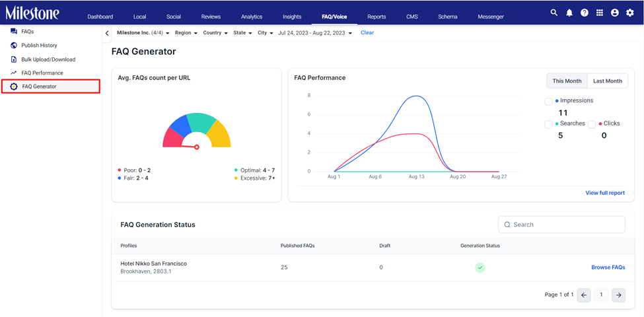Switch to the Analytics menu tab
Image resolution: width=644 pixels, height=317 pixels.
pyautogui.click(x=252, y=17)
